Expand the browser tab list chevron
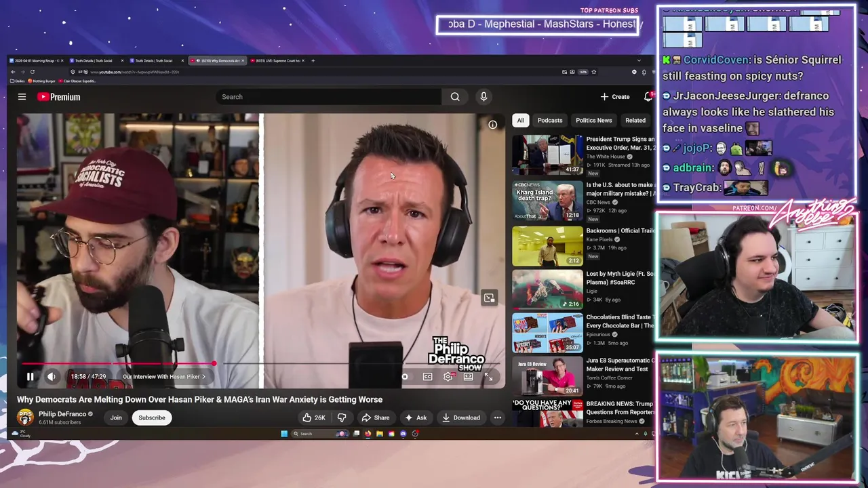868x488 pixels. pos(639,61)
